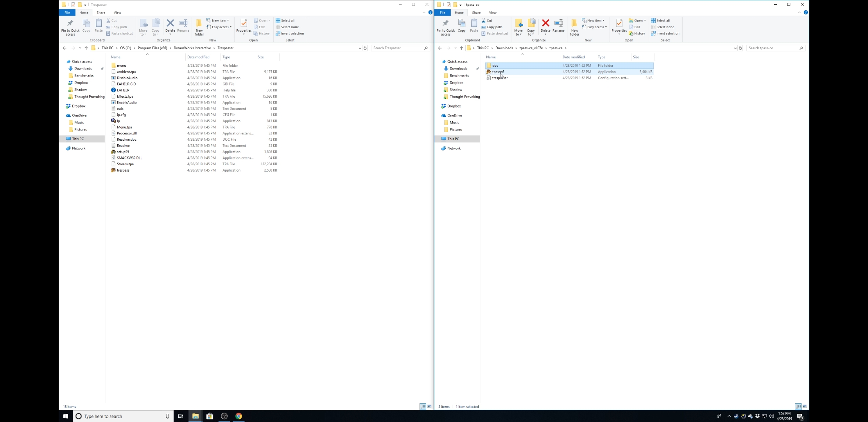Click Pin to Quick access in right window
Screen dimensions: 868x422
(445, 27)
